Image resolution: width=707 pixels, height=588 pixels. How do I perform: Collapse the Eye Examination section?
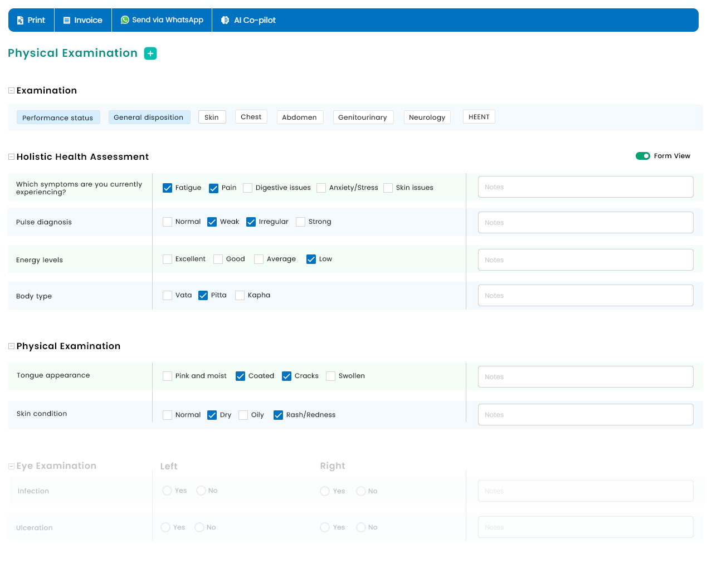coord(11,467)
